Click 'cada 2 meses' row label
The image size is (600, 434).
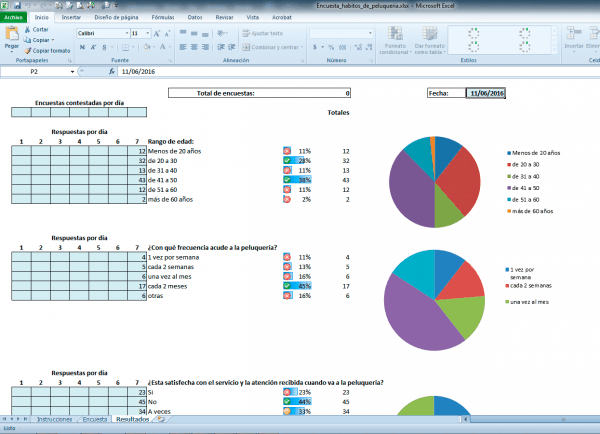[x=167, y=286]
